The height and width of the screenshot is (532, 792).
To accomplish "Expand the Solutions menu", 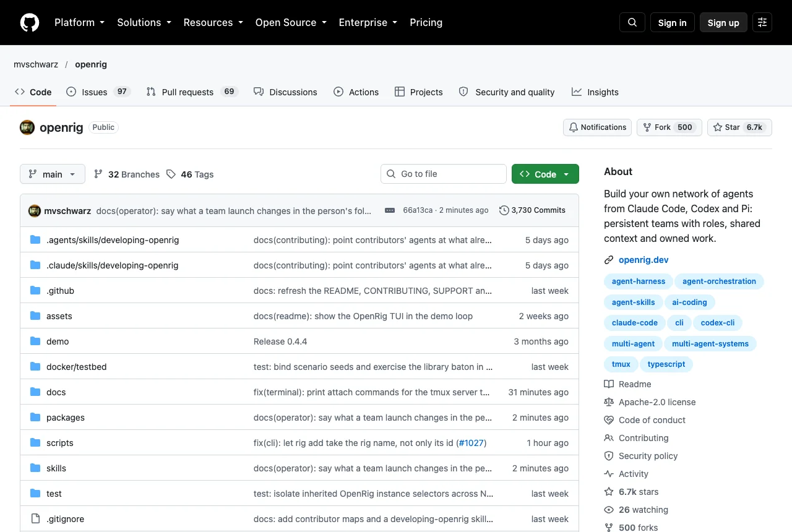I will [x=144, y=22].
